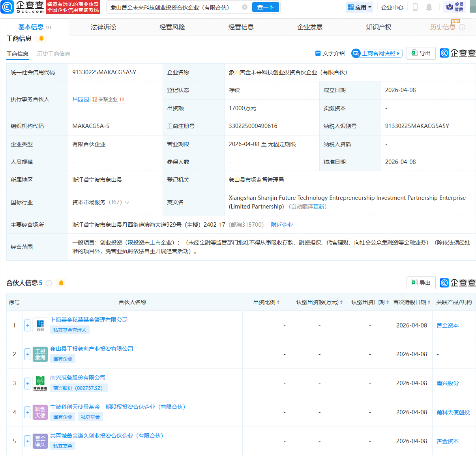Click the 文字介绍 icon above the table
The width and height of the screenshot is (476, 455).
(x=318, y=53)
